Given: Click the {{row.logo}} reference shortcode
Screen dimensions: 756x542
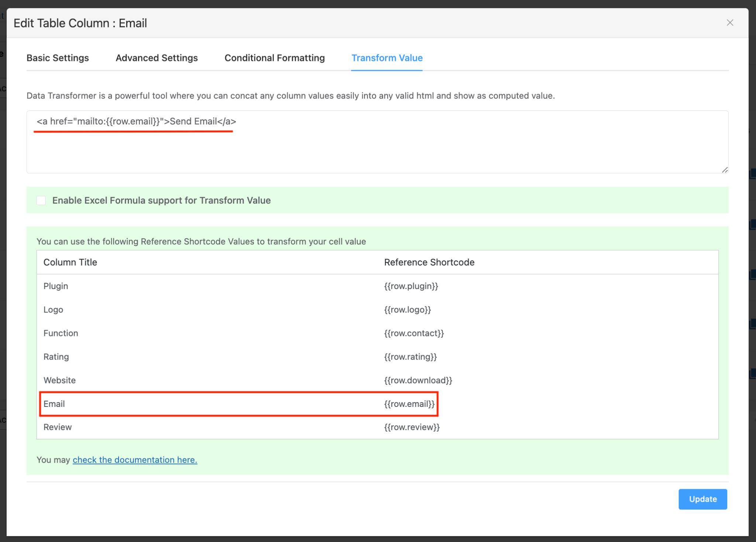Looking at the screenshot, I should 408,310.
